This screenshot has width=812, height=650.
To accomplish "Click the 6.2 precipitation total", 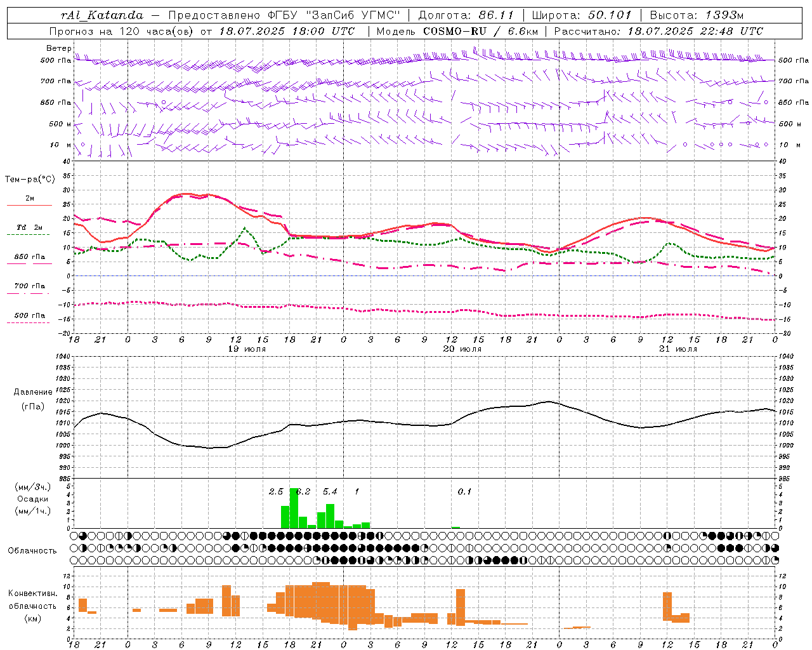I will pos(304,491).
